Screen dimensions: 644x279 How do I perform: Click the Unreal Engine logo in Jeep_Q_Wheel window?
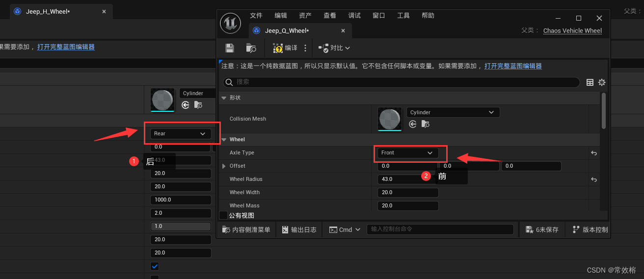pos(230,23)
